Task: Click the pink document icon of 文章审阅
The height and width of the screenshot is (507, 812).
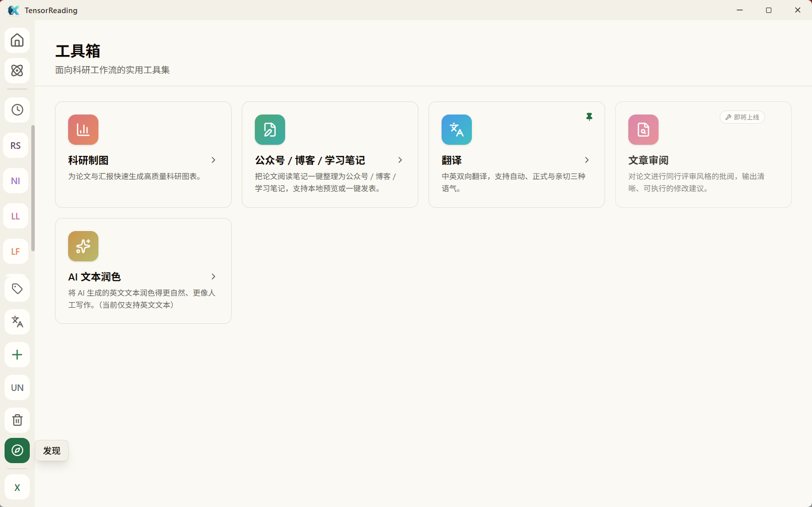Action: pos(643,130)
